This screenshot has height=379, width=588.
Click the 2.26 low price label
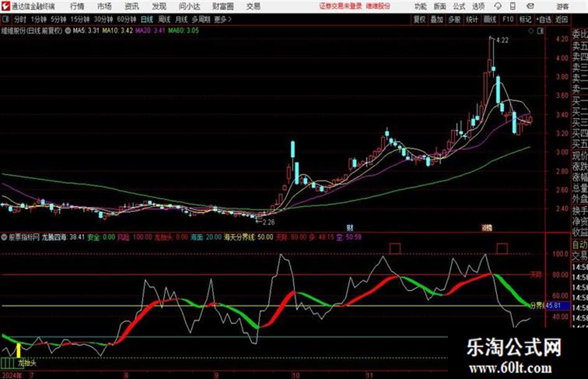[269, 222]
